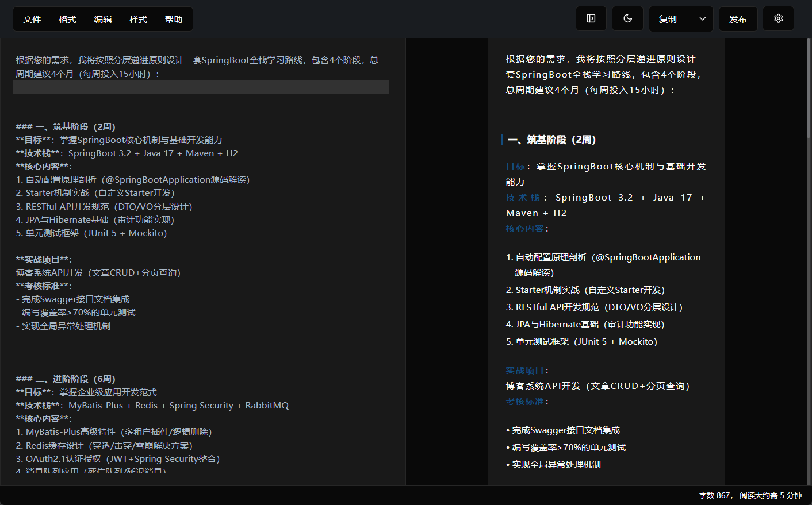Image resolution: width=812 pixels, height=505 pixels.
Task: Open the 文件 menu
Action: [32, 19]
